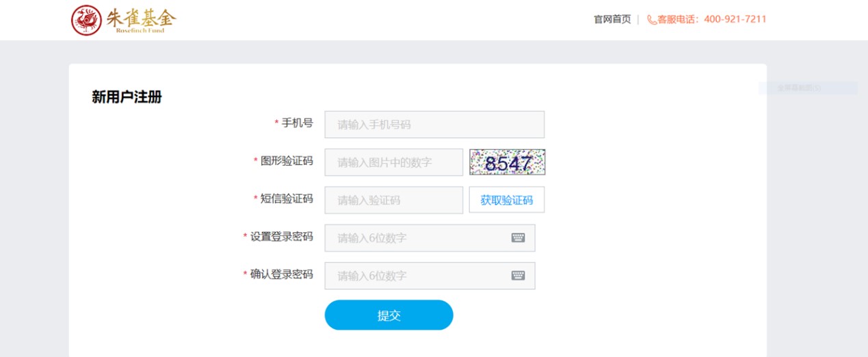Click the 朱雀基金 logo text
The width and height of the screenshot is (868, 357).
tap(140, 18)
